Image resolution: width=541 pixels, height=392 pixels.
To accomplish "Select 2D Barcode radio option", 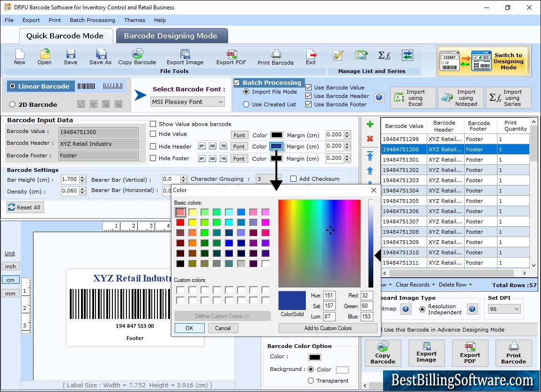I will pyautogui.click(x=13, y=104).
